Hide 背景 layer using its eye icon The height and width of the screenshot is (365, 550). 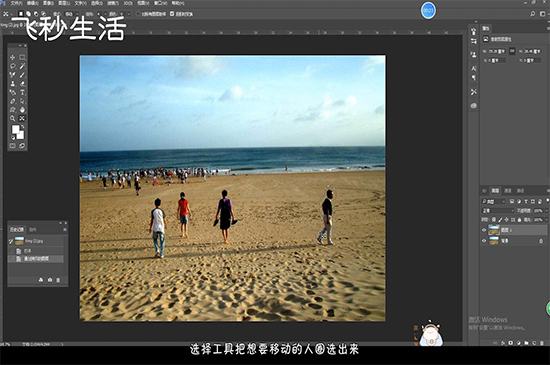[x=484, y=241]
